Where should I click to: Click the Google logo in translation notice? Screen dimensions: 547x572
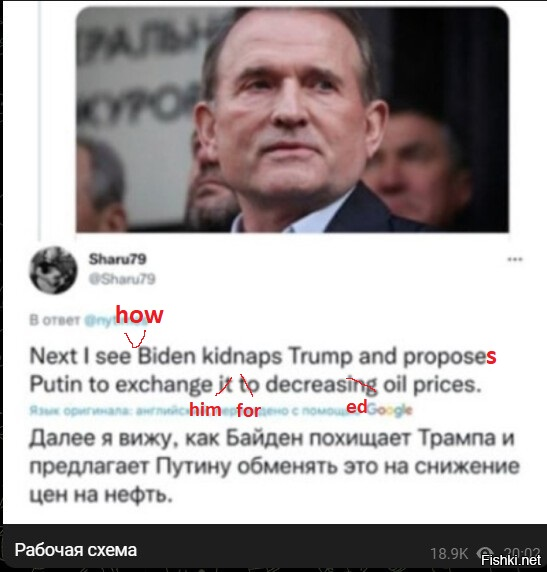point(389,410)
